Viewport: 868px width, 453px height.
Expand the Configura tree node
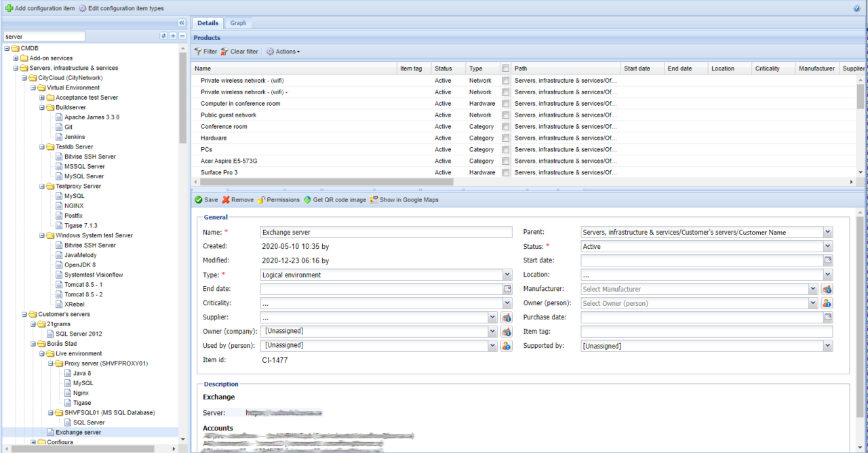(x=33, y=441)
